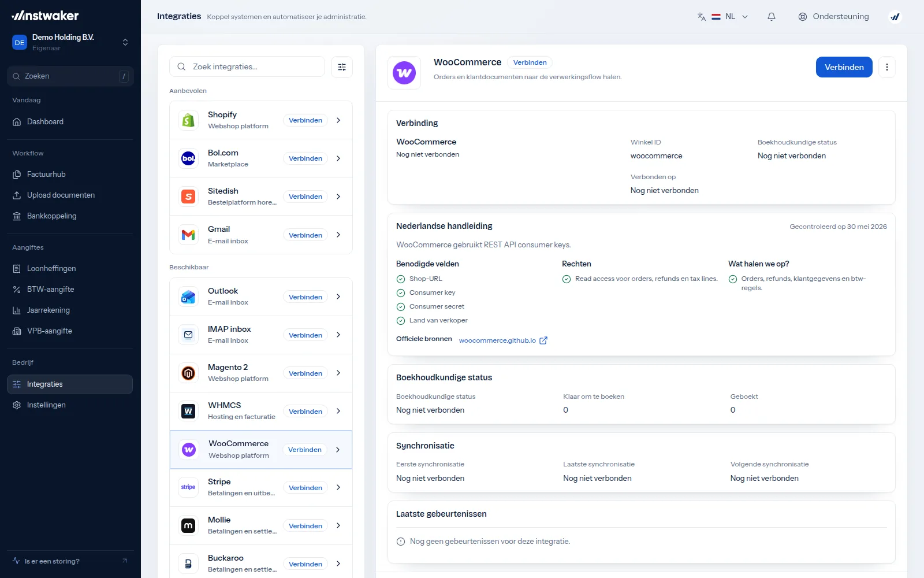Focus the 'Zoek integraties...' search field
924x578 pixels.
247,67
